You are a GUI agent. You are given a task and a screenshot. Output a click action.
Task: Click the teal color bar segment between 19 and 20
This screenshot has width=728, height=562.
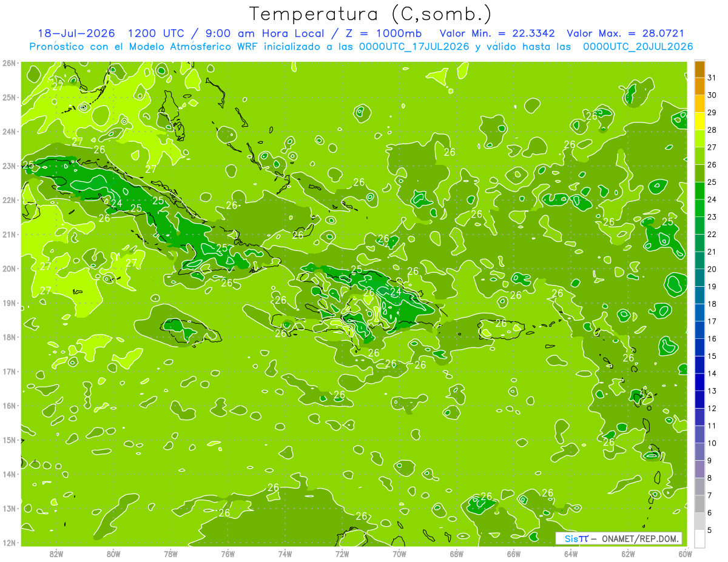pos(699,278)
